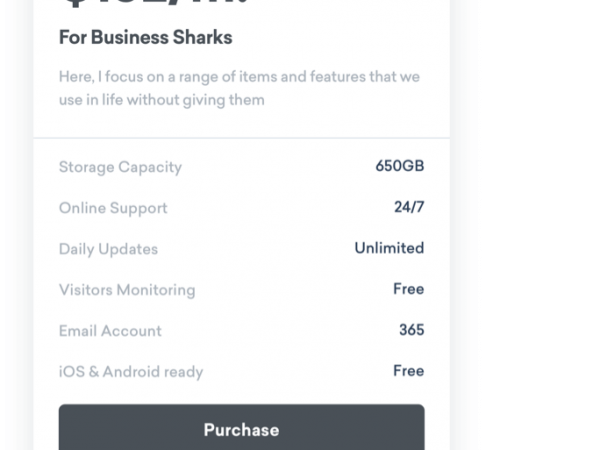Click the 24/7 support value
600x450 pixels.
tap(409, 207)
